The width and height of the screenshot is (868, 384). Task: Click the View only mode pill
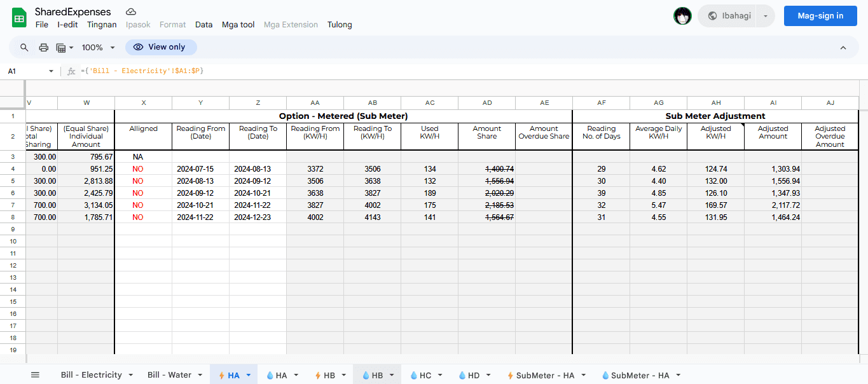click(161, 47)
